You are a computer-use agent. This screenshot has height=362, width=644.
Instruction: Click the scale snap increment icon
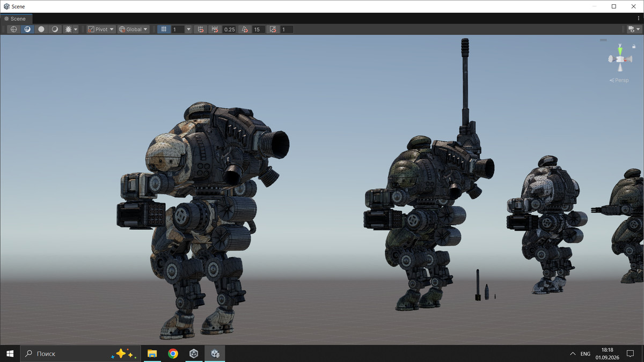pyautogui.click(x=273, y=29)
